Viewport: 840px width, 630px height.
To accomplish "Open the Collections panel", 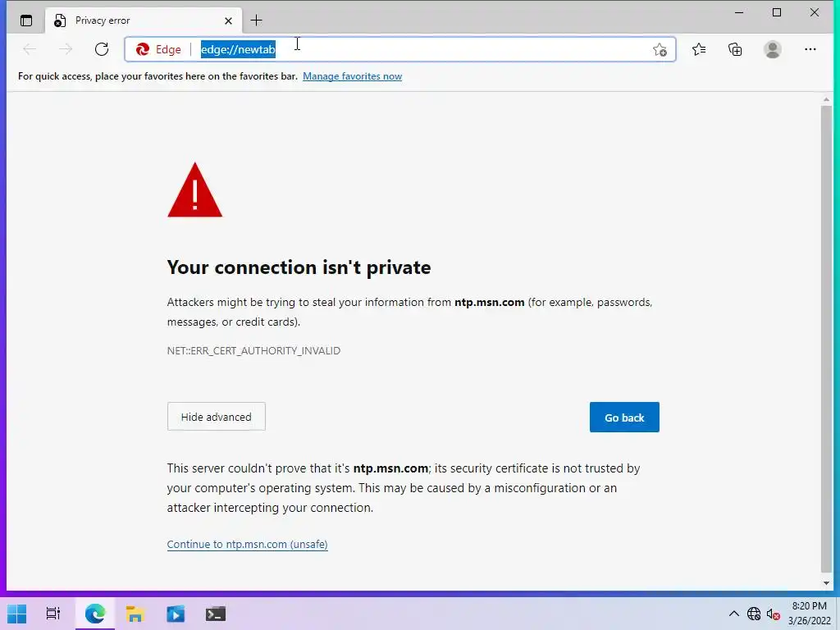I will (735, 49).
